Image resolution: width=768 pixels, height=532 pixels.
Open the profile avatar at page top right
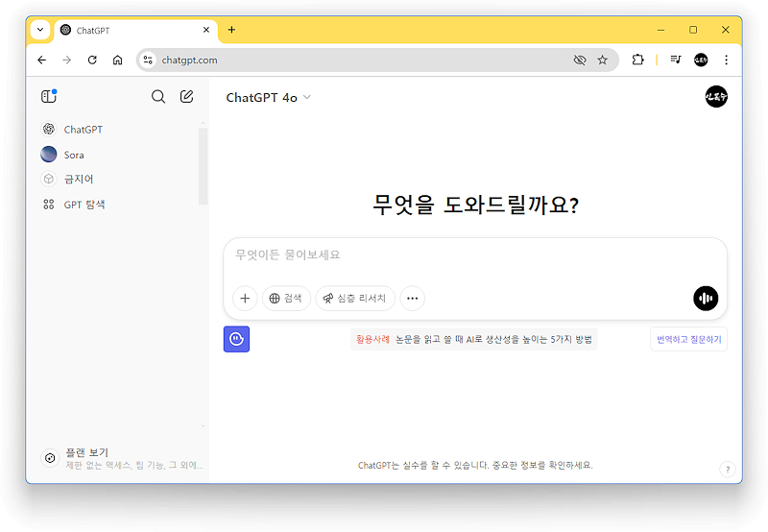click(x=716, y=96)
